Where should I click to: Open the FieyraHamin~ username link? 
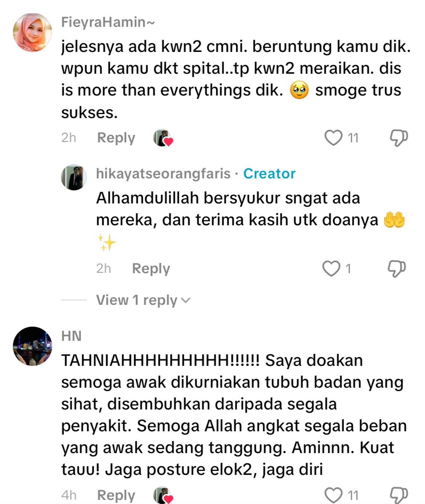click(x=108, y=22)
